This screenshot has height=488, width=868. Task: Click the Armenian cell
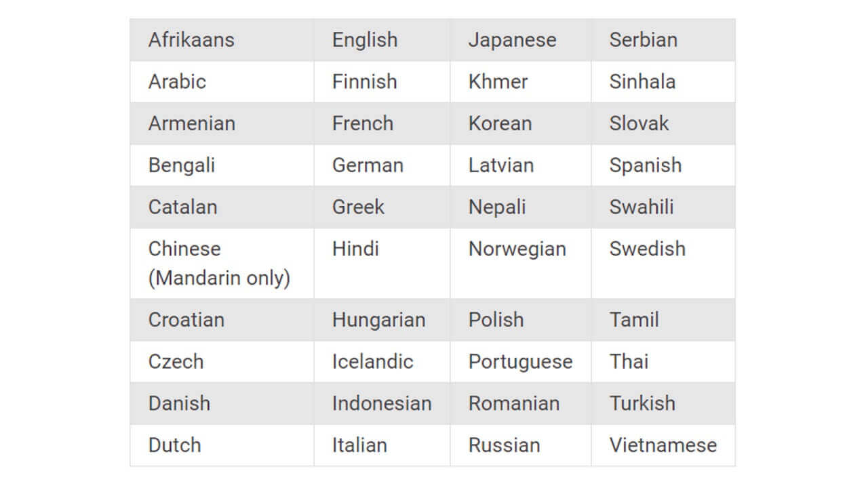point(192,124)
